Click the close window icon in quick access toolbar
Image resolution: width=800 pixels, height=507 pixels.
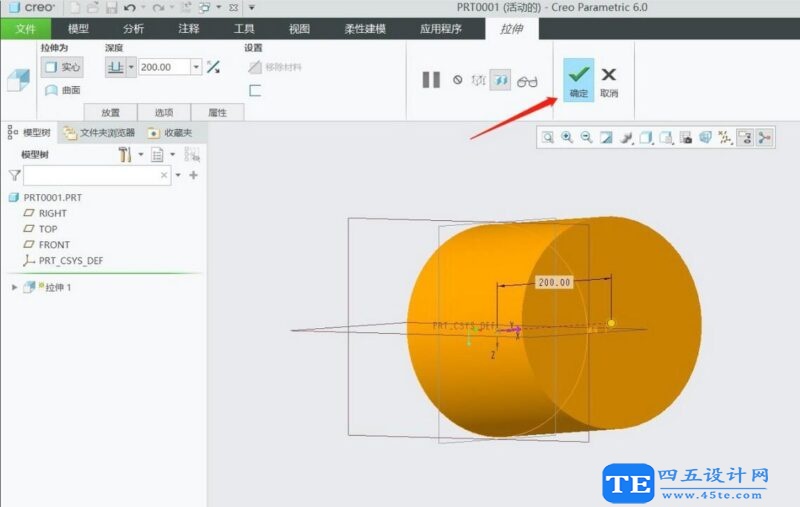pos(234,8)
